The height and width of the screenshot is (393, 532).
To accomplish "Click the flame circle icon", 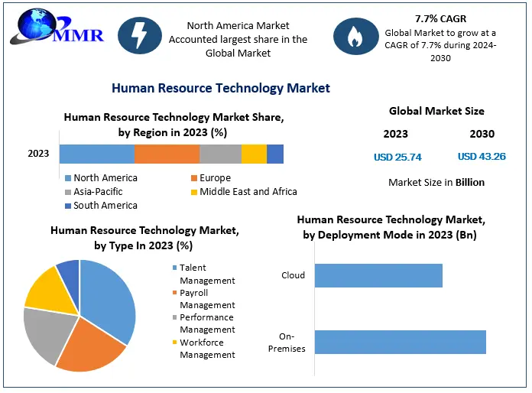I will (x=353, y=37).
